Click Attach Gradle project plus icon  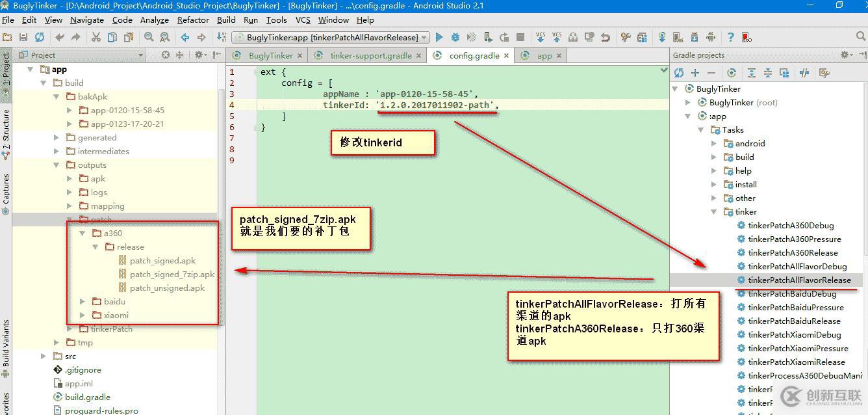pos(695,73)
